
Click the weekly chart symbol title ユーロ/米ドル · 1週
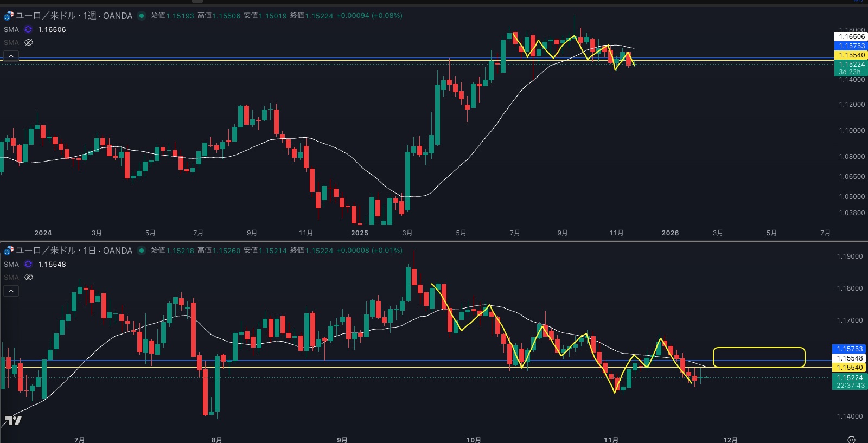coord(74,16)
